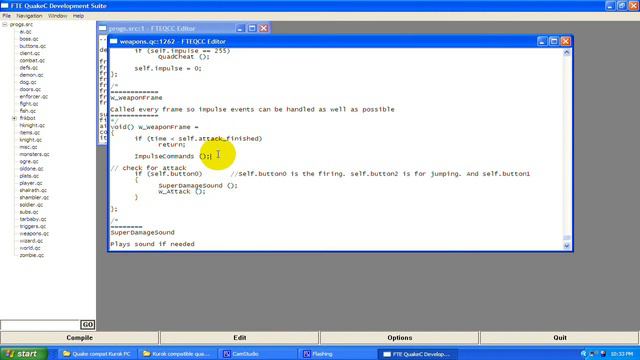Select wizard.qc in the tree
The width and height of the screenshot is (640, 360).
pos(31,241)
